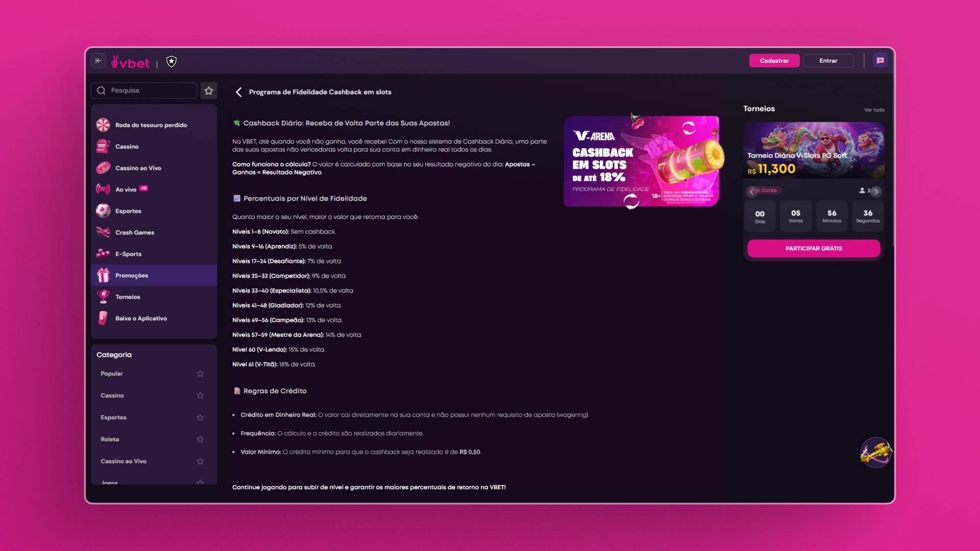Open Roda do tesouro perdido menu item
Viewport: 980px width, 551px height.
[x=154, y=125]
